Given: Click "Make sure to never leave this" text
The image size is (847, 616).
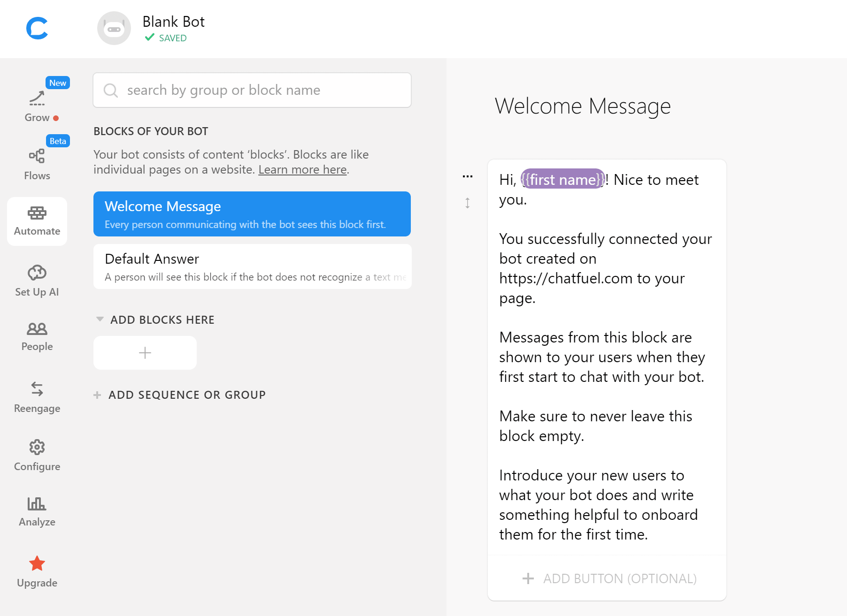Looking at the screenshot, I should coord(596,416).
